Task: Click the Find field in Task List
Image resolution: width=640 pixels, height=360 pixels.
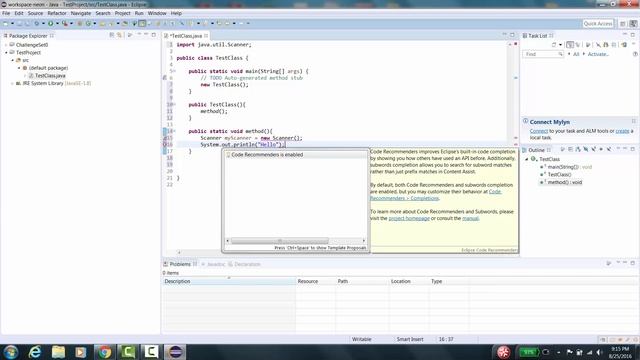Action: 542,54
